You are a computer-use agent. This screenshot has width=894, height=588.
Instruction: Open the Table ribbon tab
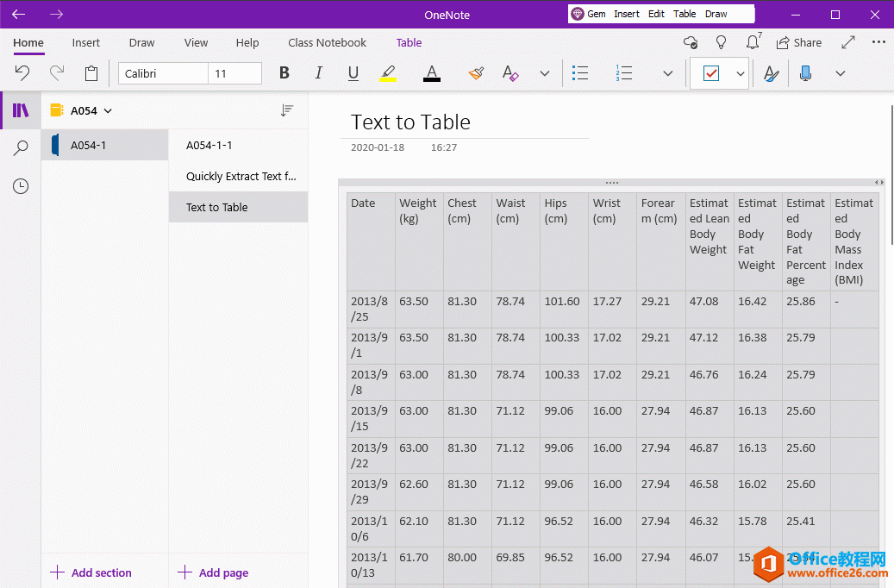409,42
